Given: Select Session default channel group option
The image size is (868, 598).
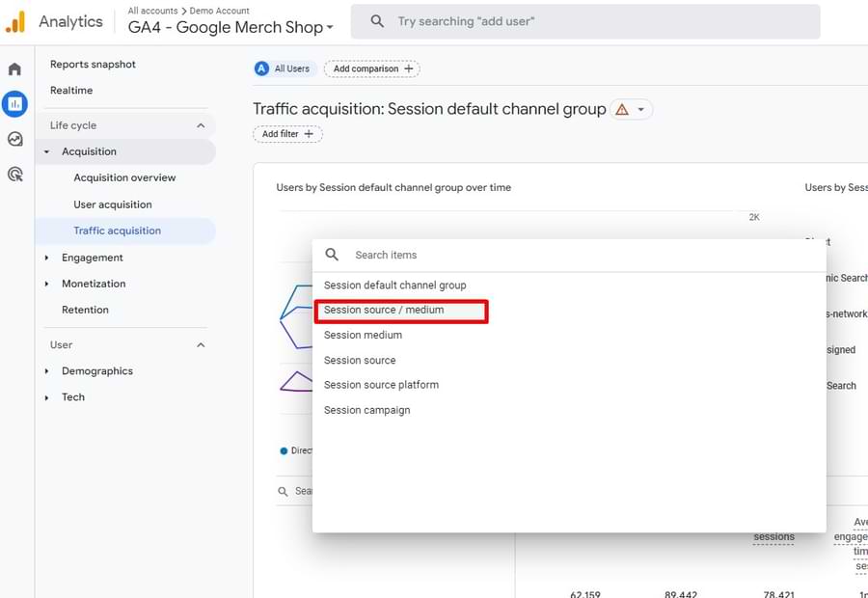Looking at the screenshot, I should [569, 285].
